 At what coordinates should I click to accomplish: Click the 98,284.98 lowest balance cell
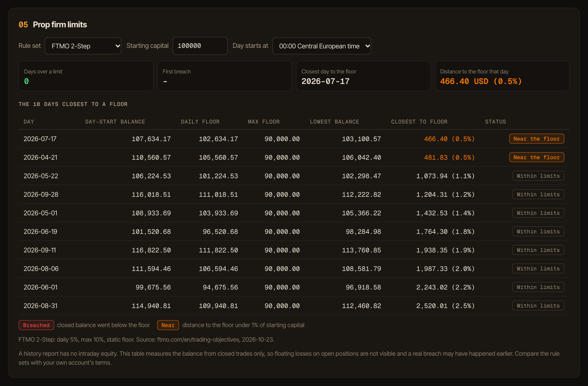point(363,232)
